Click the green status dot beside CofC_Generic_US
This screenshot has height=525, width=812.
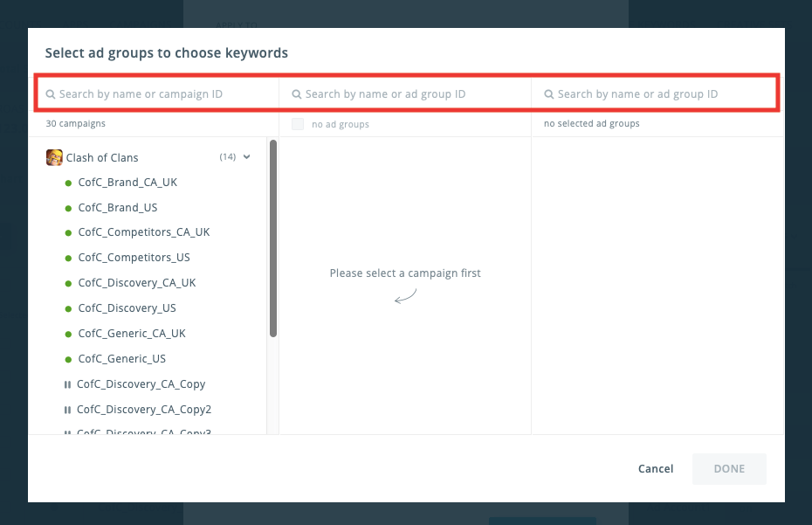coord(69,358)
